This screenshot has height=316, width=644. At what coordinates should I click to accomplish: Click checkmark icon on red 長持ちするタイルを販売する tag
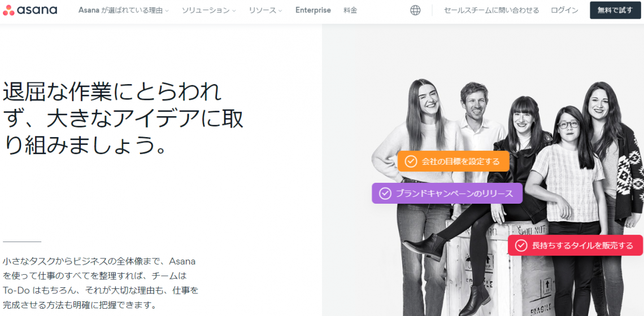pyautogui.click(x=521, y=245)
